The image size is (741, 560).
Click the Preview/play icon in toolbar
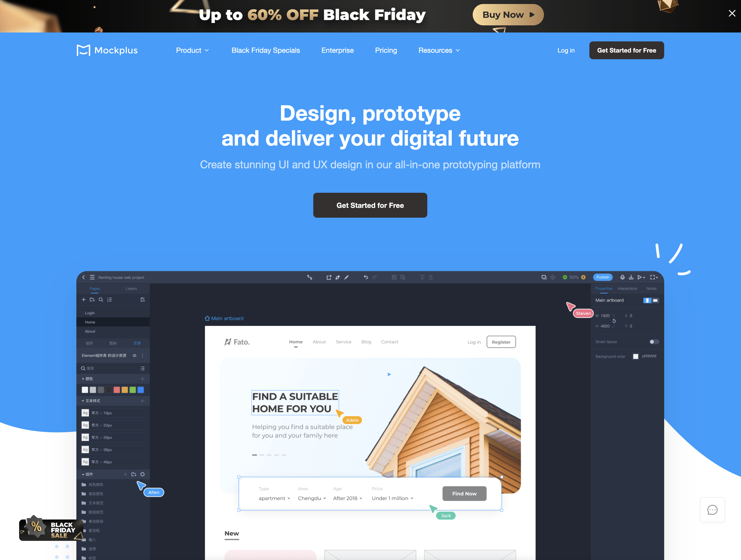pos(639,277)
